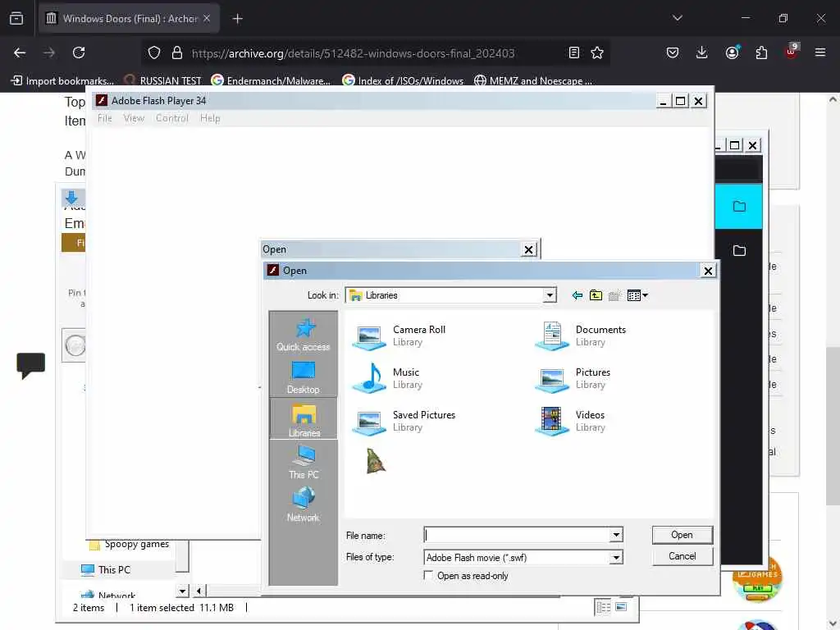Switch to the Windows Doors (Final) tab

pos(129,19)
